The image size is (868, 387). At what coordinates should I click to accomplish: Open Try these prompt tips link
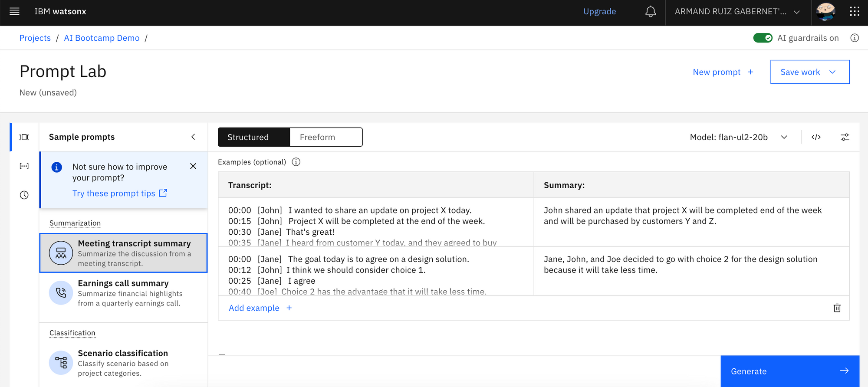120,193
